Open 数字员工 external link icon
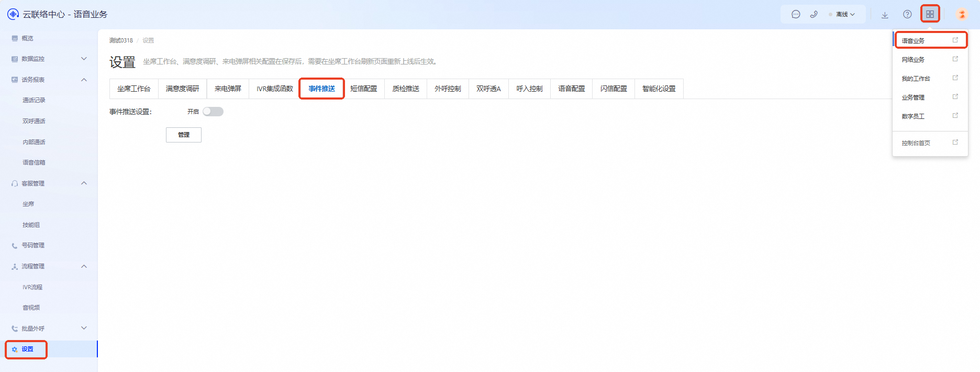Viewport: 980px width, 372px height. pos(955,116)
